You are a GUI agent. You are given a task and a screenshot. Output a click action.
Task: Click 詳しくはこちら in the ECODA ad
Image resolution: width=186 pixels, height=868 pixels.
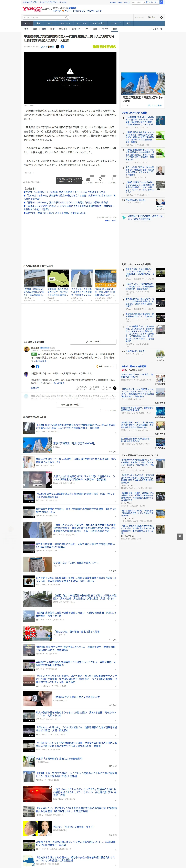155,105
